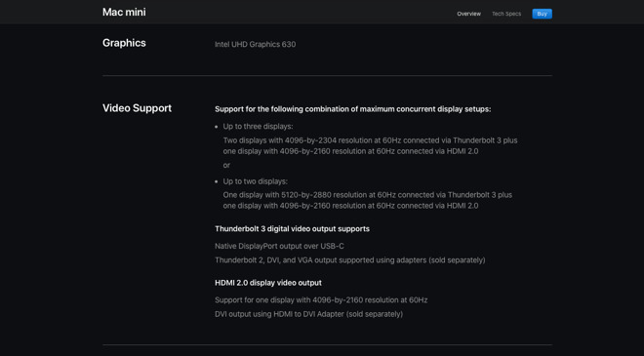Select Native DisplayPort output over USB-C line
Screen dimensions: 644x356
pyautogui.click(x=279, y=246)
